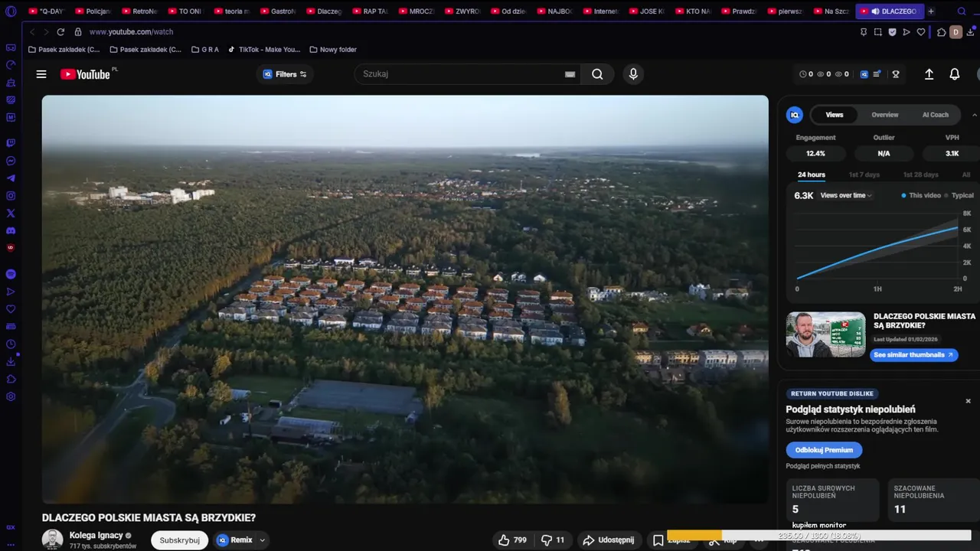Click the upload arrow icon in YouTube header
This screenshot has width=980, height=551.
pos(929,74)
